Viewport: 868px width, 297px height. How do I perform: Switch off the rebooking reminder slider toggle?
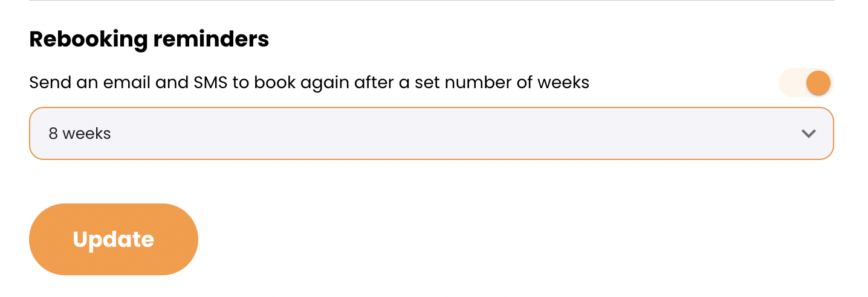coord(806,83)
